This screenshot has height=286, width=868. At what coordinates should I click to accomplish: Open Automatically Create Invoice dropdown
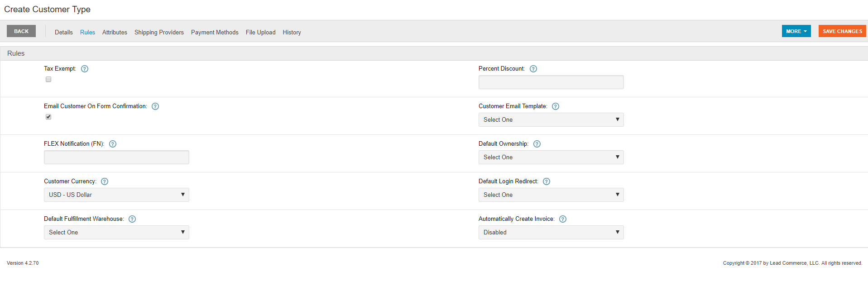coord(551,233)
